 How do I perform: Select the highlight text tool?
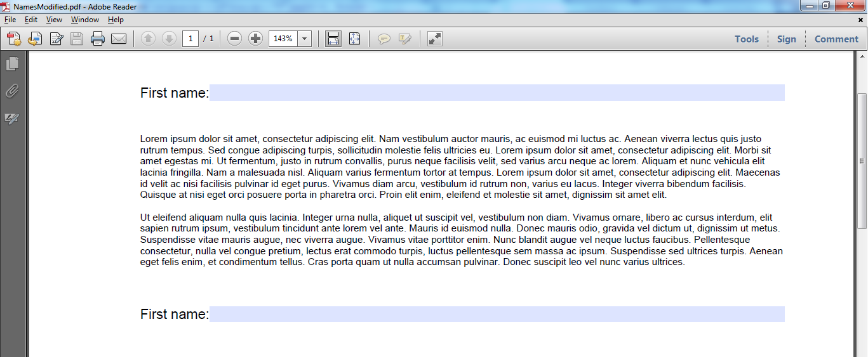[x=404, y=39]
